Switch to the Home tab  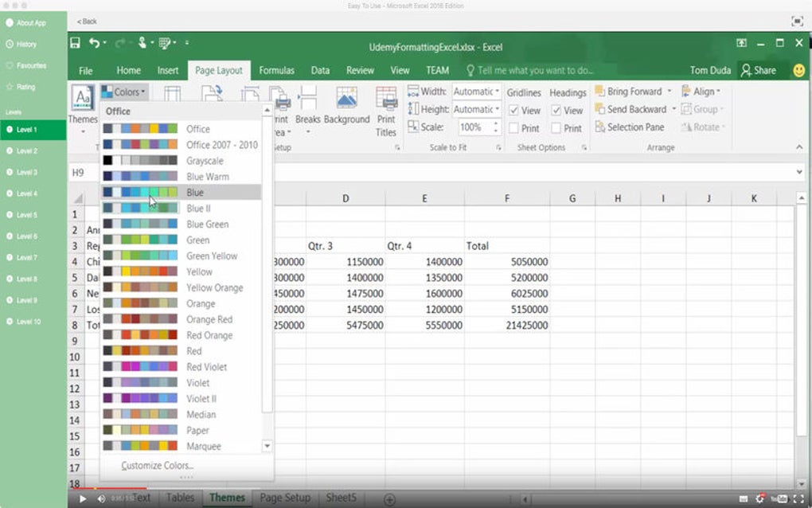pos(128,70)
